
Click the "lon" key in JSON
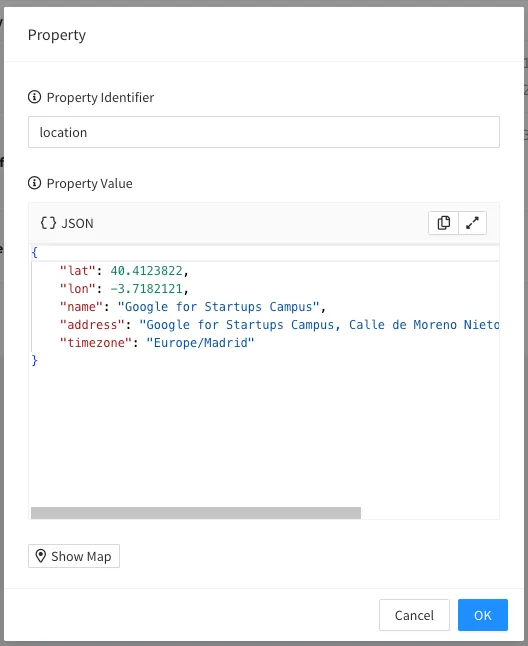click(78, 289)
